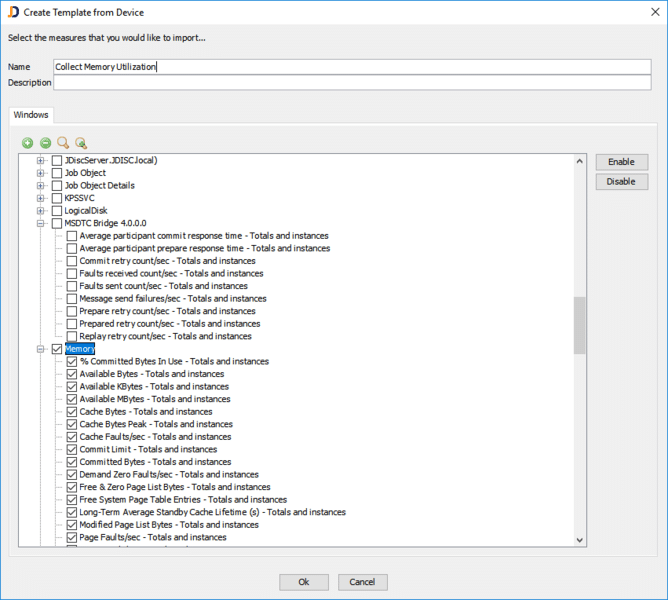The width and height of the screenshot is (668, 600).
Task: Click the find-next magnifier icon
Action: [x=81, y=143]
